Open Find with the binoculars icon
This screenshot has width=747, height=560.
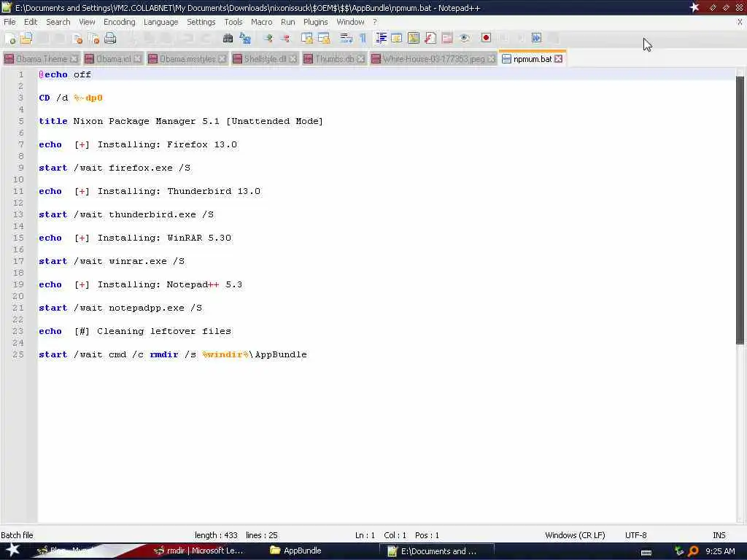tap(228, 39)
